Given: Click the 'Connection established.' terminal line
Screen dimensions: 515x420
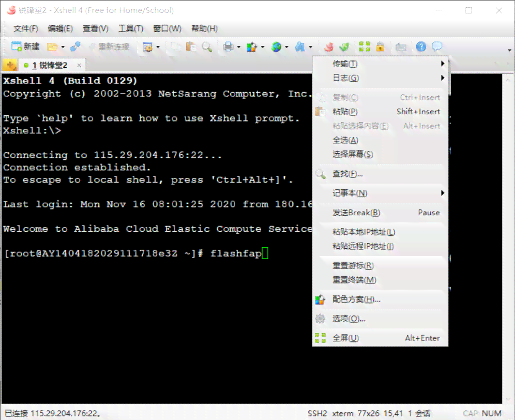Looking at the screenshot, I should (x=77, y=167).
